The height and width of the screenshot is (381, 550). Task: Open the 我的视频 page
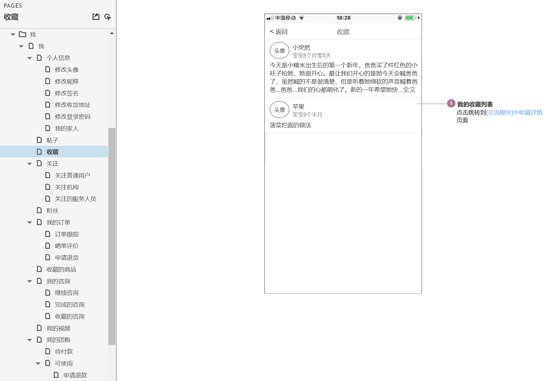[x=59, y=328]
